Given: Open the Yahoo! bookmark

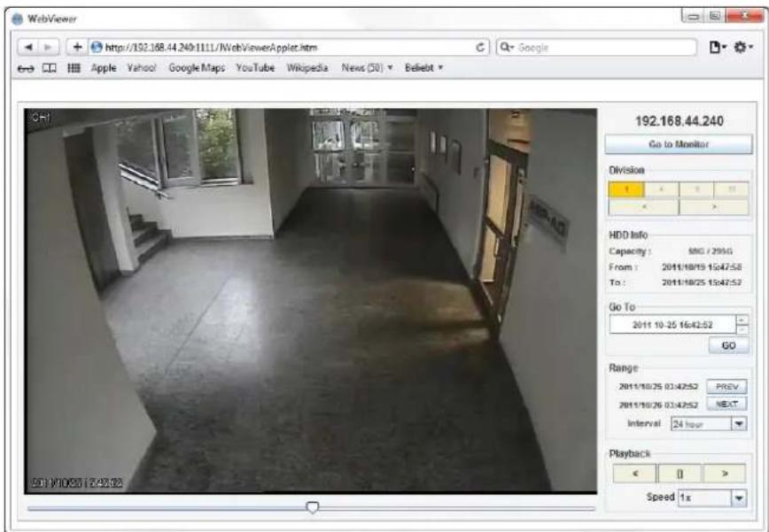Looking at the screenshot, I should point(141,68).
